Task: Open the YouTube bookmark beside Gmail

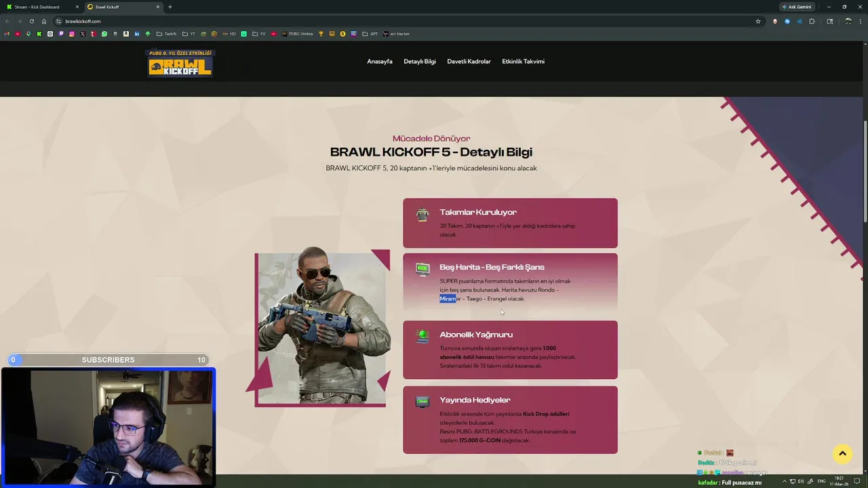Action: (18, 34)
